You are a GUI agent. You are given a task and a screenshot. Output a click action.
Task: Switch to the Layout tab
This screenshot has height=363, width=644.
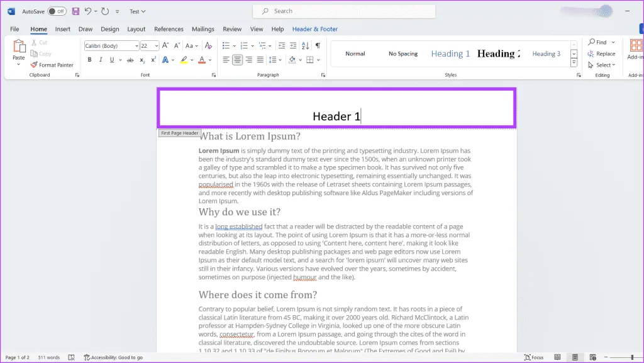click(136, 29)
